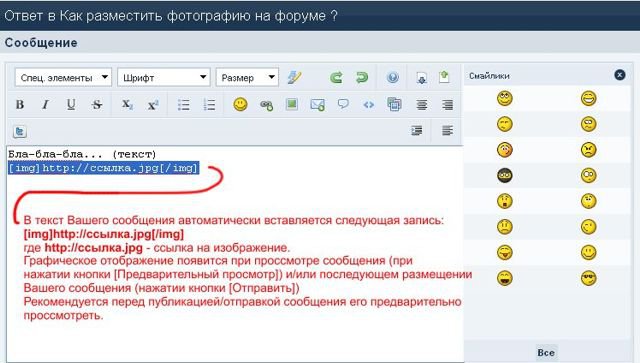Insert the winking smiley
640x363 pixels.
[x=589, y=227]
